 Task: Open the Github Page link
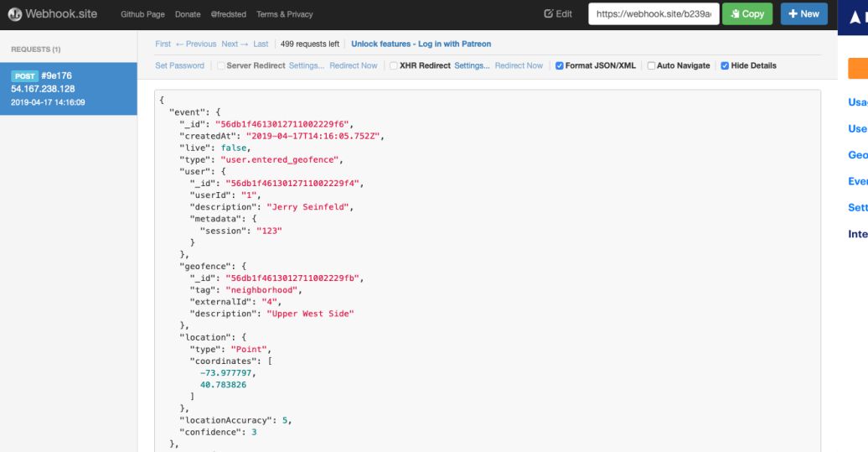tap(143, 14)
